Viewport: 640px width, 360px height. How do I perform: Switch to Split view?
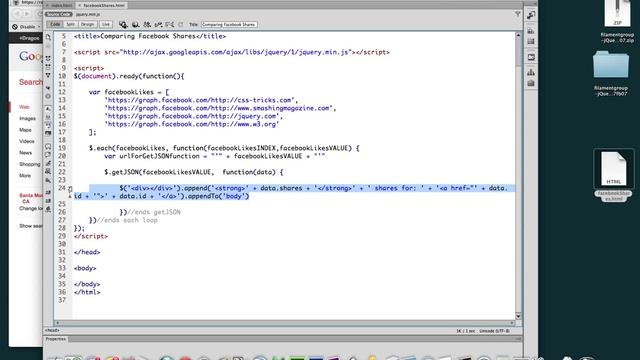[71, 24]
